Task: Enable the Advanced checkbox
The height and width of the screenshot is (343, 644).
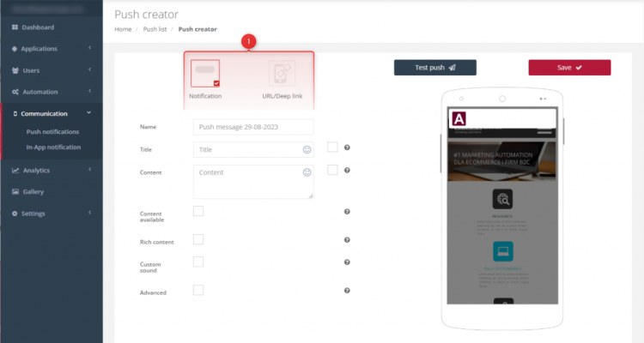Action: [x=198, y=290]
